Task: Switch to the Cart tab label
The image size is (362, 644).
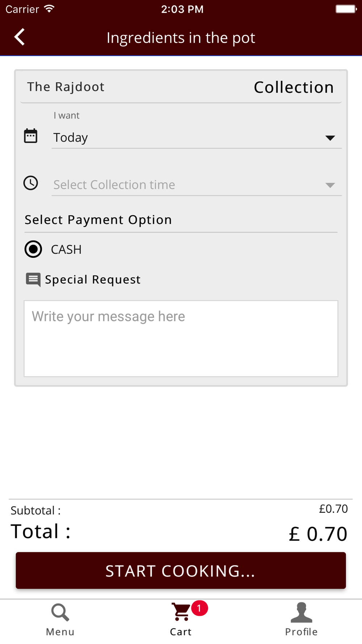Action: click(x=181, y=632)
